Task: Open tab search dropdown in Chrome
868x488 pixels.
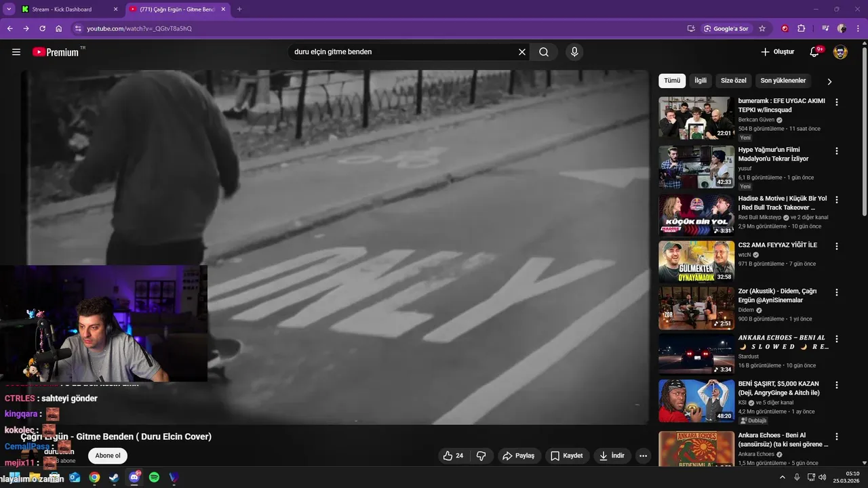Action: pyautogui.click(x=9, y=9)
